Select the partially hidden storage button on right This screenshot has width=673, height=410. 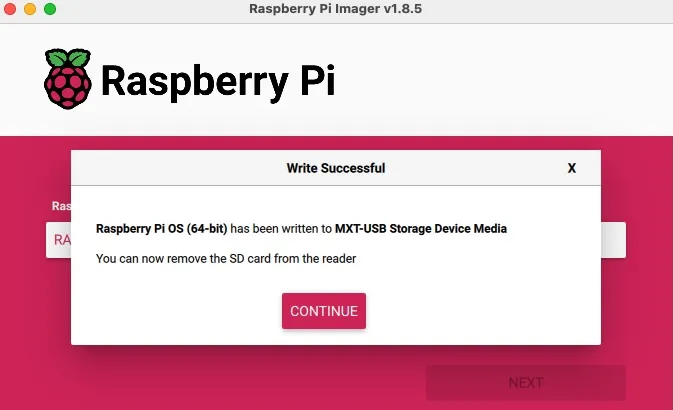pos(613,240)
